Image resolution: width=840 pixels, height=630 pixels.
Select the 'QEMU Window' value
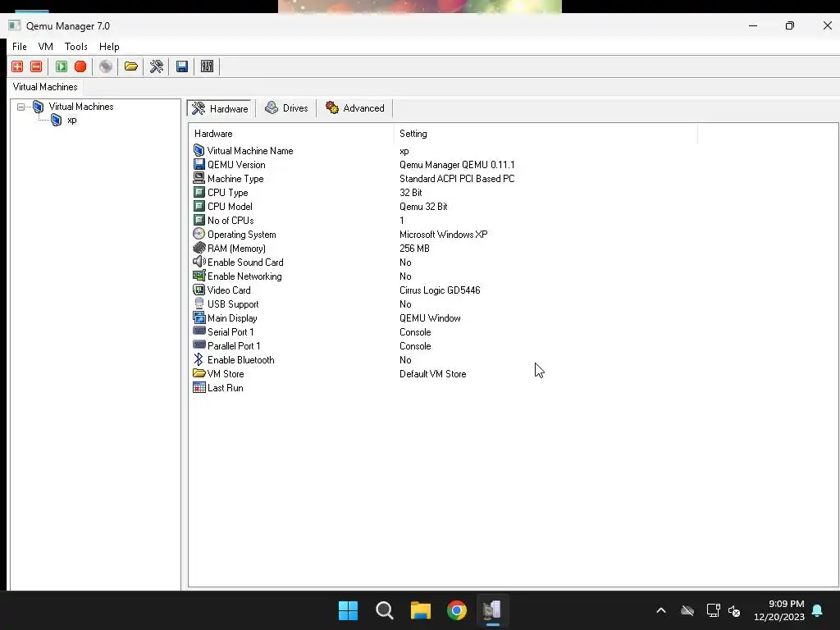(430, 318)
